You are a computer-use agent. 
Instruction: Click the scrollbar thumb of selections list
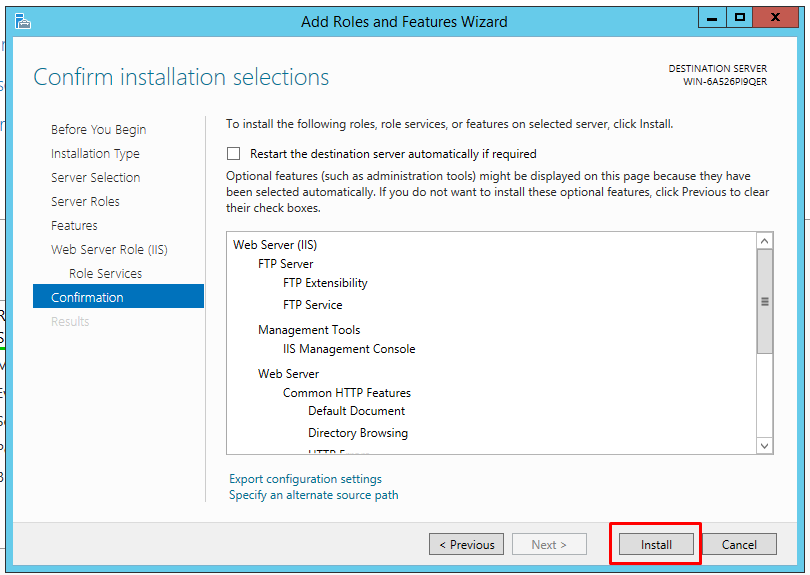pyautogui.click(x=765, y=302)
